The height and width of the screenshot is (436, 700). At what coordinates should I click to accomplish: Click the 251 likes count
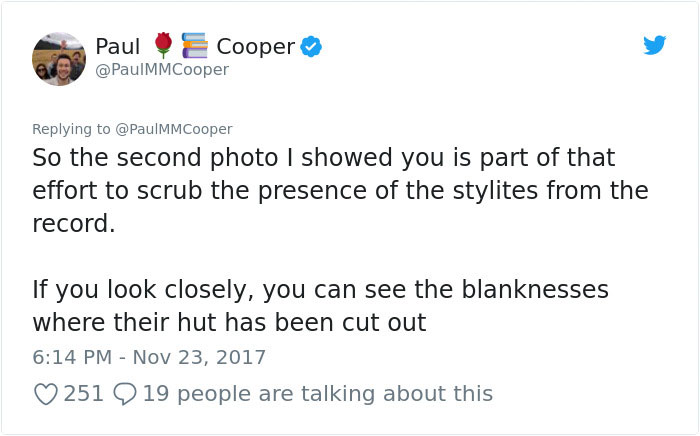[x=83, y=394]
